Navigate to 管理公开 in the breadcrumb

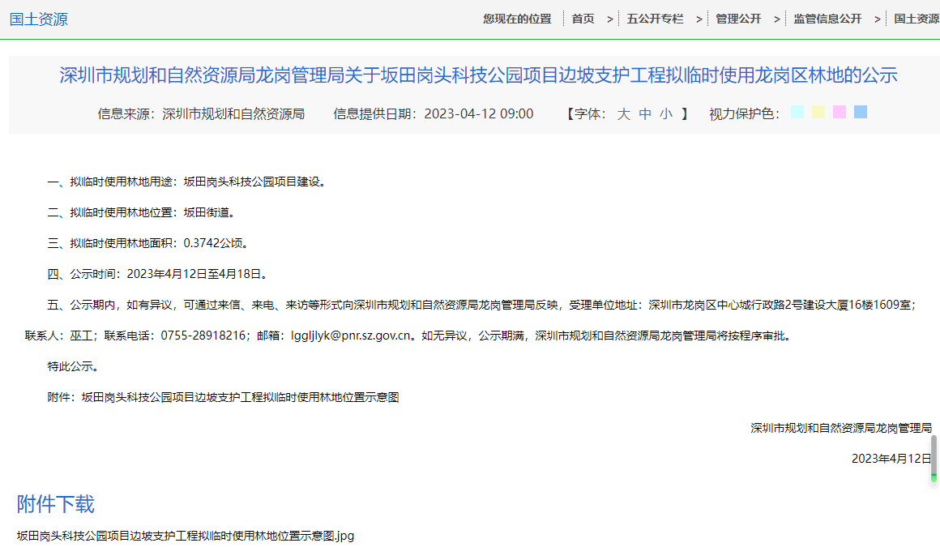(x=738, y=19)
